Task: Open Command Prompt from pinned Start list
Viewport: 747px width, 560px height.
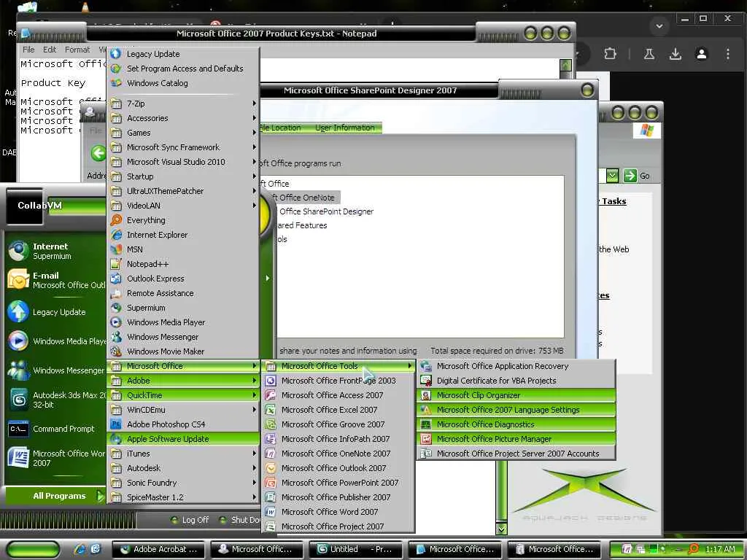Action: [55, 429]
